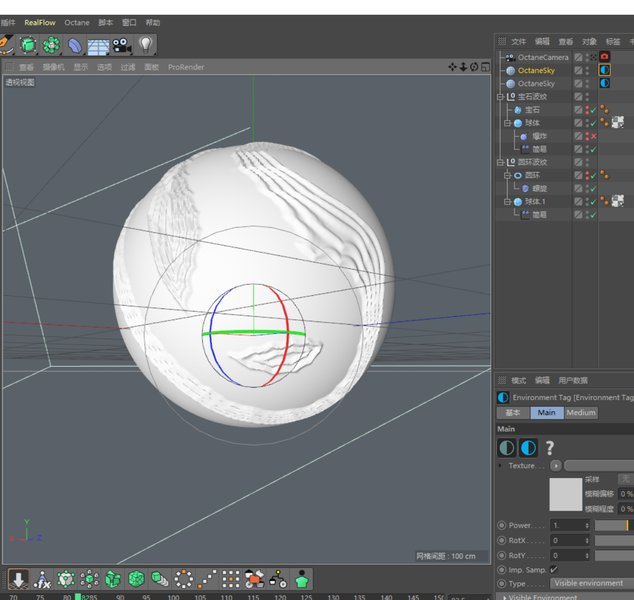This screenshot has height=600, width=634.
Task: Toggle visibility dots of 圆环 object
Action: (587, 175)
